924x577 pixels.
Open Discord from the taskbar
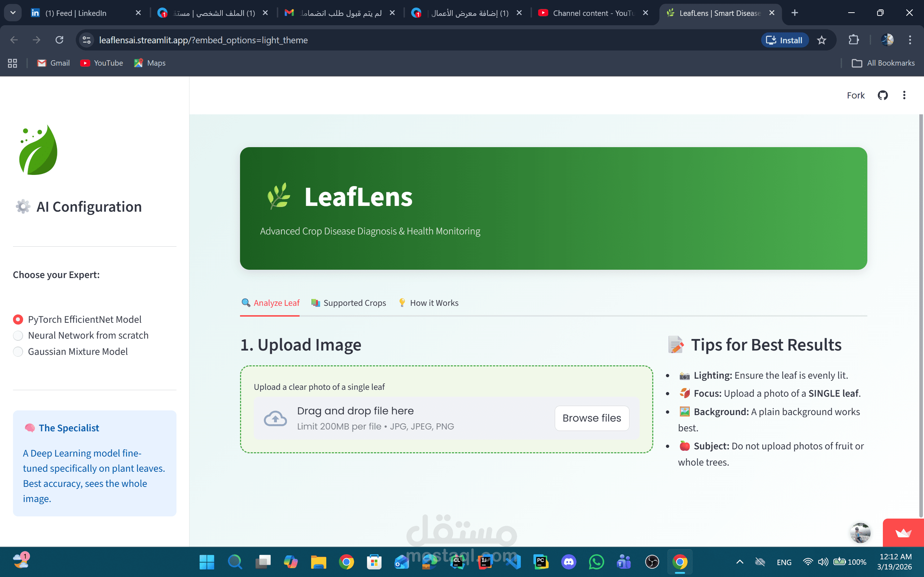pos(568,562)
